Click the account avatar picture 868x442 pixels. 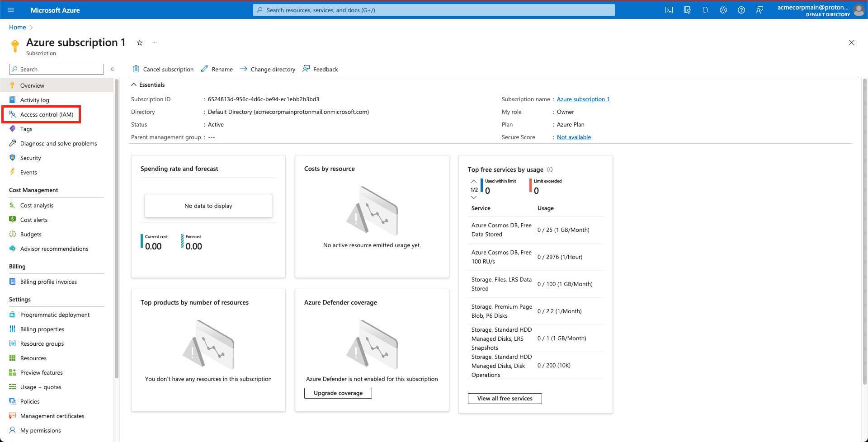coord(859,10)
